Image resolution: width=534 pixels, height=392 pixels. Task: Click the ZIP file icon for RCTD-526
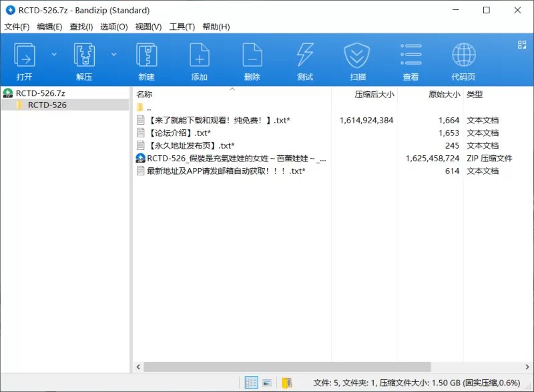click(x=140, y=158)
